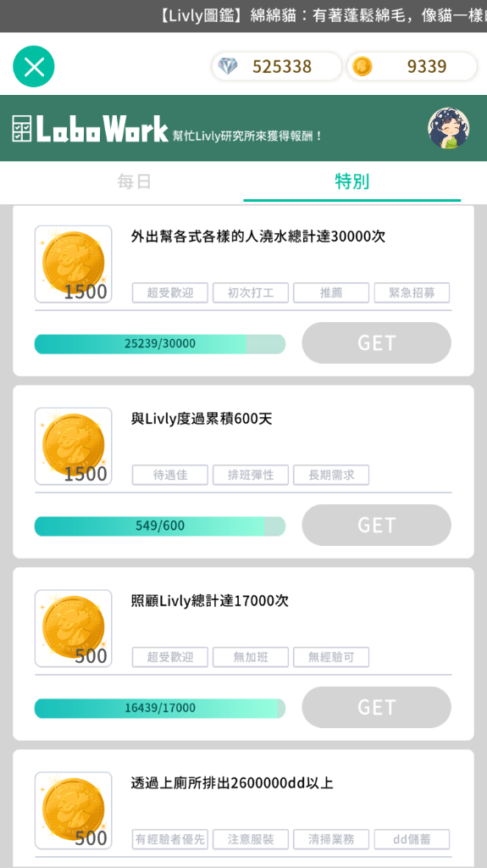Tap the 1500 coin reward for 600 days task
The width and height of the screenshot is (487, 868).
click(x=73, y=446)
